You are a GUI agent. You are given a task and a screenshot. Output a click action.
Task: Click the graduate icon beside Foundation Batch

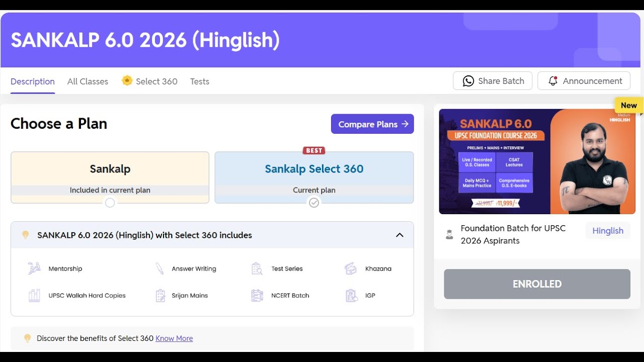[449, 235]
